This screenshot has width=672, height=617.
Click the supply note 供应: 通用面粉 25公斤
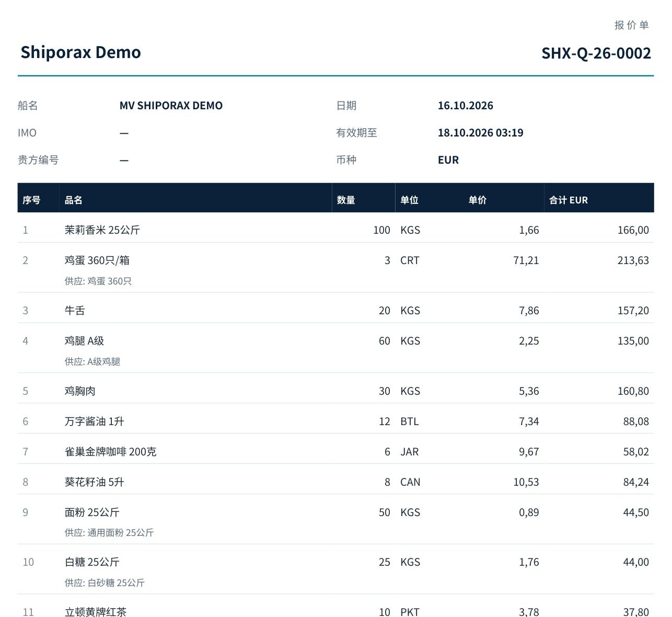pyautogui.click(x=109, y=533)
